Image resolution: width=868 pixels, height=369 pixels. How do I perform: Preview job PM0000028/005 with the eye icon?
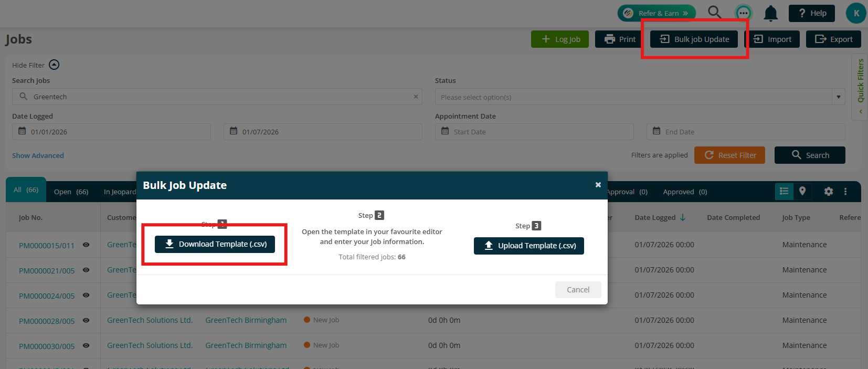pos(86,320)
